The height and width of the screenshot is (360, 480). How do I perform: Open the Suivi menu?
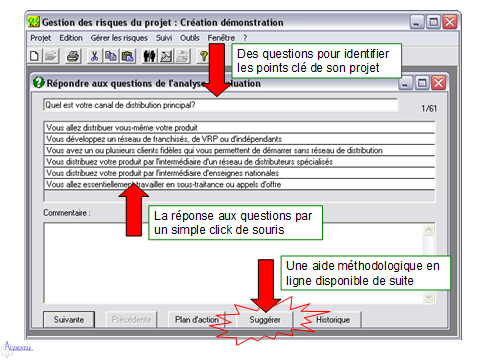[x=164, y=38]
